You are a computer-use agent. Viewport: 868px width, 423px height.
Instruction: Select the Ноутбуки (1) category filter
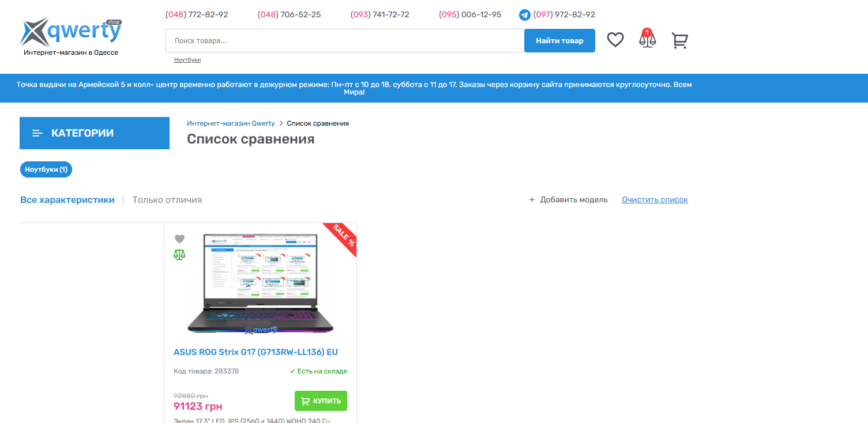pos(46,169)
